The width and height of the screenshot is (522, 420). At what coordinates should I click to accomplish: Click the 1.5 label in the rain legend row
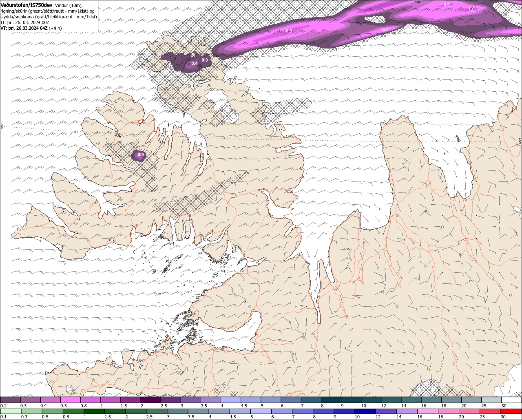tap(108, 417)
